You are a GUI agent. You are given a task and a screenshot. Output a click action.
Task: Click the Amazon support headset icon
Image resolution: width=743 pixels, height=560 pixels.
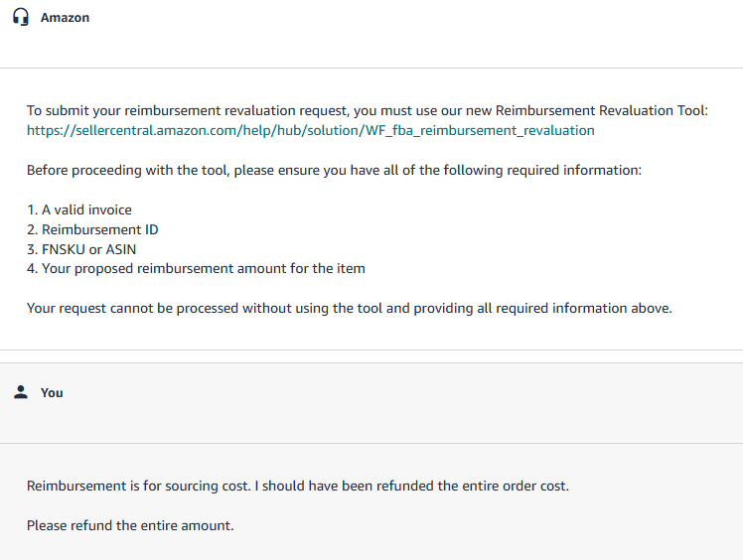pyautogui.click(x=21, y=17)
